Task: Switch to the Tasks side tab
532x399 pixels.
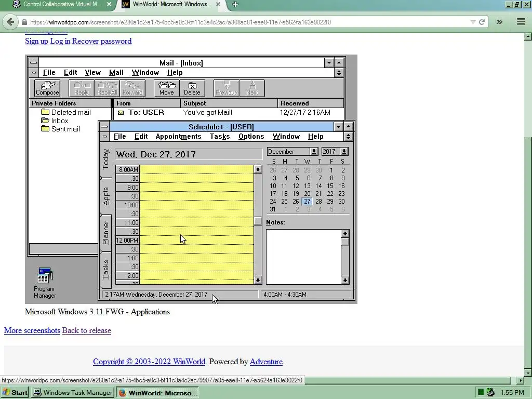Action: point(106,270)
